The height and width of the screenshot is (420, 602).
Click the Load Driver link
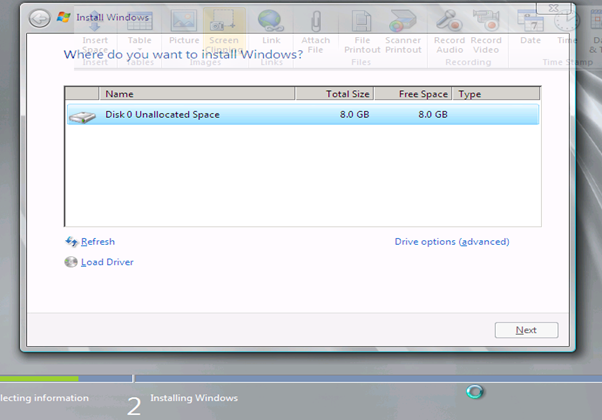tap(107, 262)
